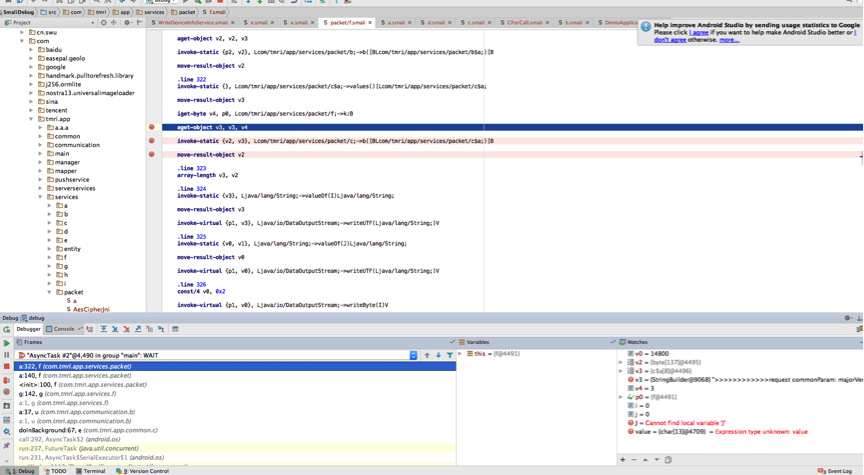Viewport: 864px width, 475px height.
Task: Toggle breakpoint on invoke-static packet/c line
Action: (x=152, y=141)
